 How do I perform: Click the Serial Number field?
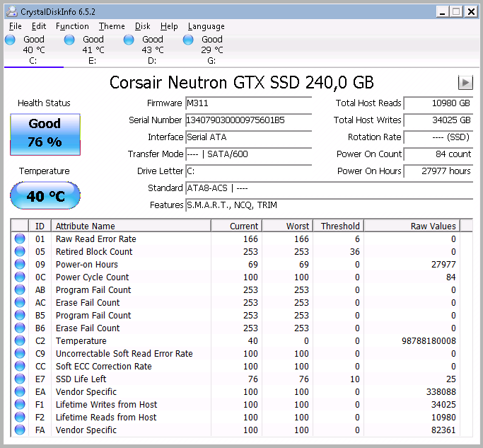(x=249, y=120)
